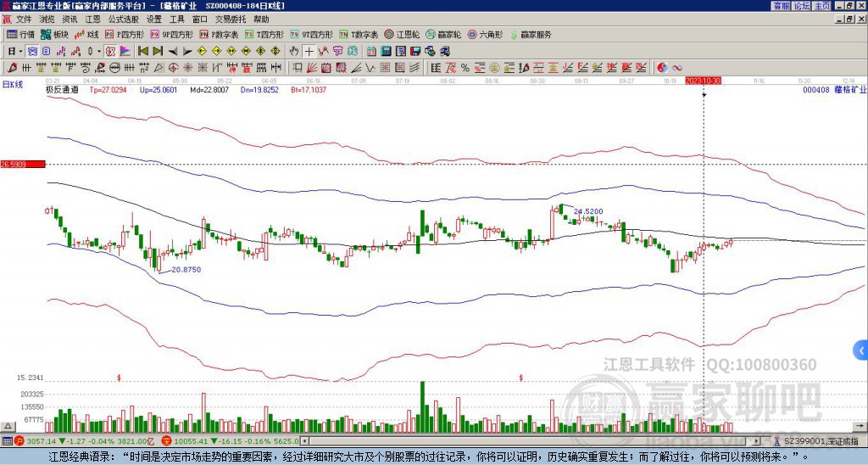
Task: Click the calendar icon
Action: point(371,51)
